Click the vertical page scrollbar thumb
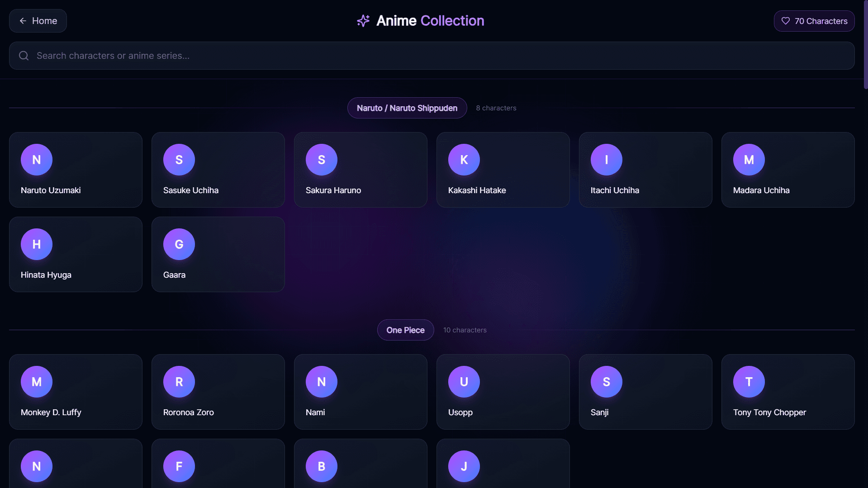The width and height of the screenshot is (868, 488). [865, 44]
